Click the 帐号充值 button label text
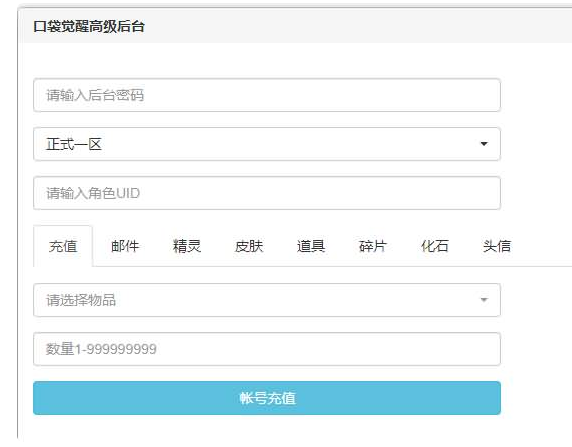This screenshot has height=447, width=572. [x=267, y=398]
